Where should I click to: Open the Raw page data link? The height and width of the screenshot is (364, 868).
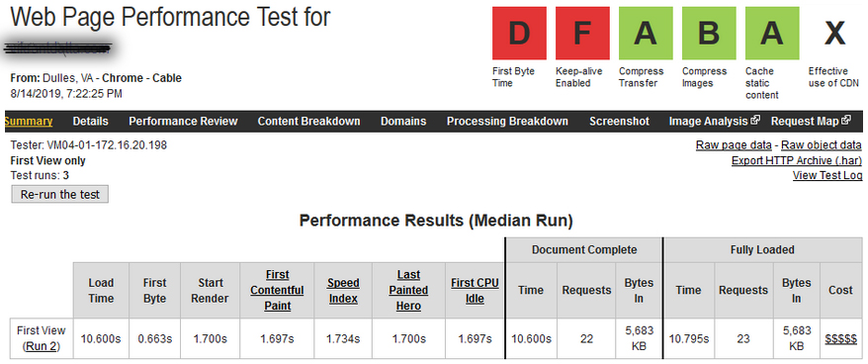coord(734,145)
